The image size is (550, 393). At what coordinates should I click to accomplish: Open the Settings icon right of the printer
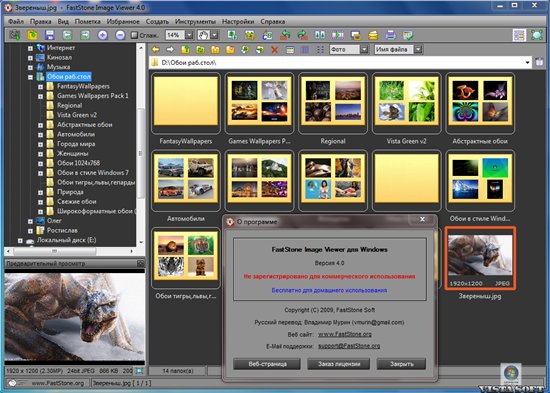408,35
